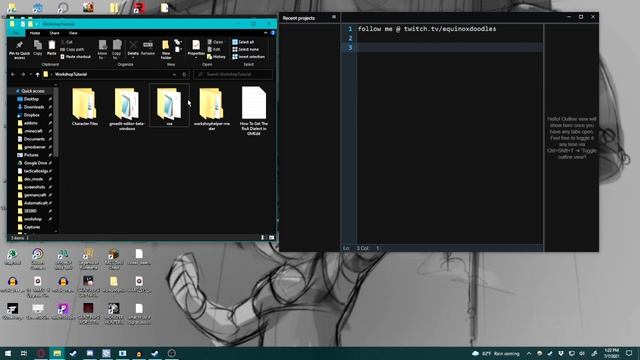This screenshot has width=640, height=360.
Task: Select the How To Get The Rivals Dialect file
Action: click(x=253, y=111)
